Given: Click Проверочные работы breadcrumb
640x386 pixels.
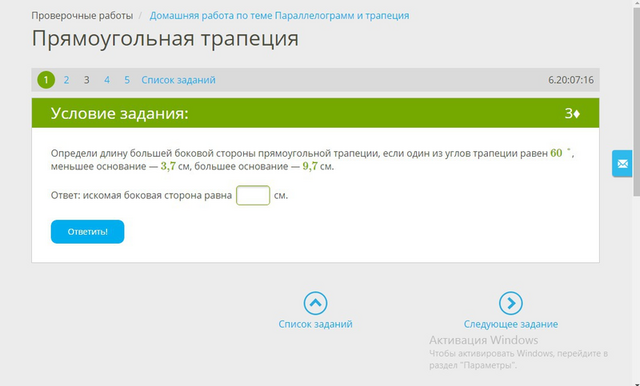Looking at the screenshot, I should [x=82, y=16].
